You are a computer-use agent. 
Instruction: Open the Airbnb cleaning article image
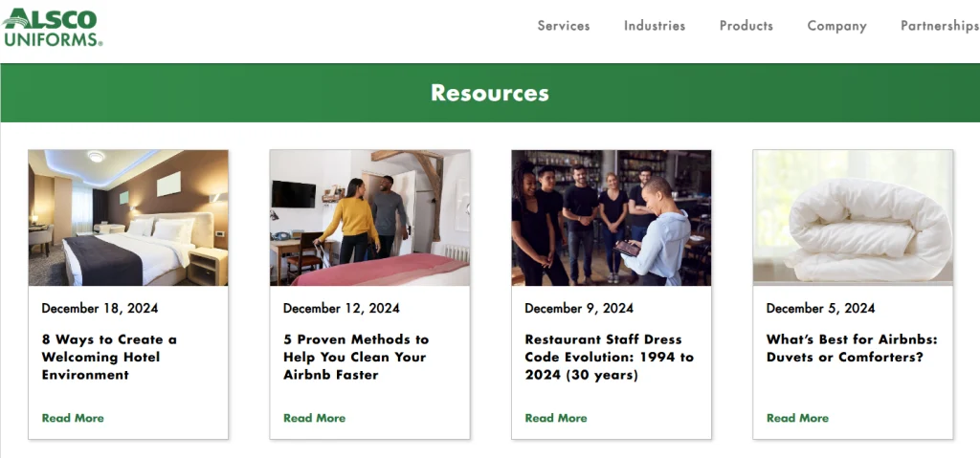[x=369, y=218]
